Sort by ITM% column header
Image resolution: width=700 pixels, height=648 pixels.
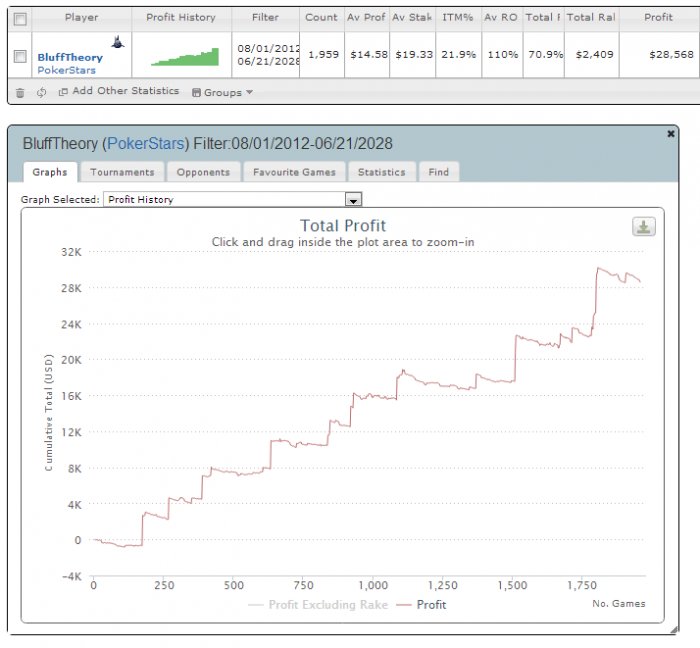click(458, 17)
